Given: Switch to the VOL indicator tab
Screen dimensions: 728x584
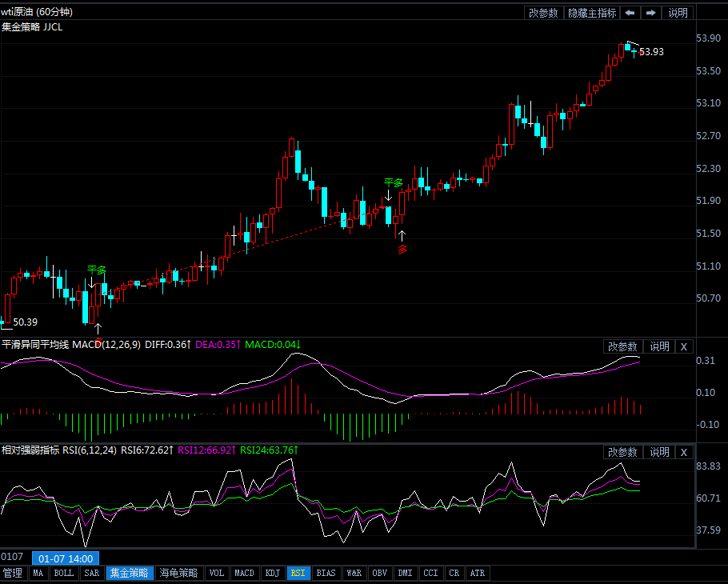Looking at the screenshot, I should pos(216,573).
